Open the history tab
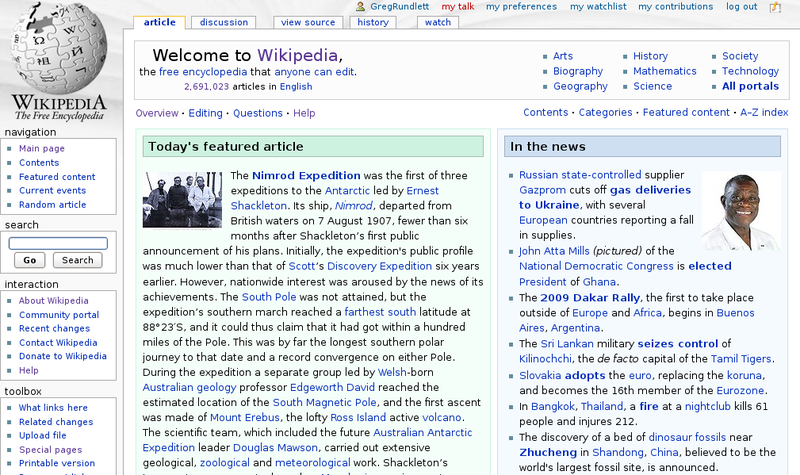Image resolution: width=800 pixels, height=475 pixels. pyautogui.click(x=373, y=22)
